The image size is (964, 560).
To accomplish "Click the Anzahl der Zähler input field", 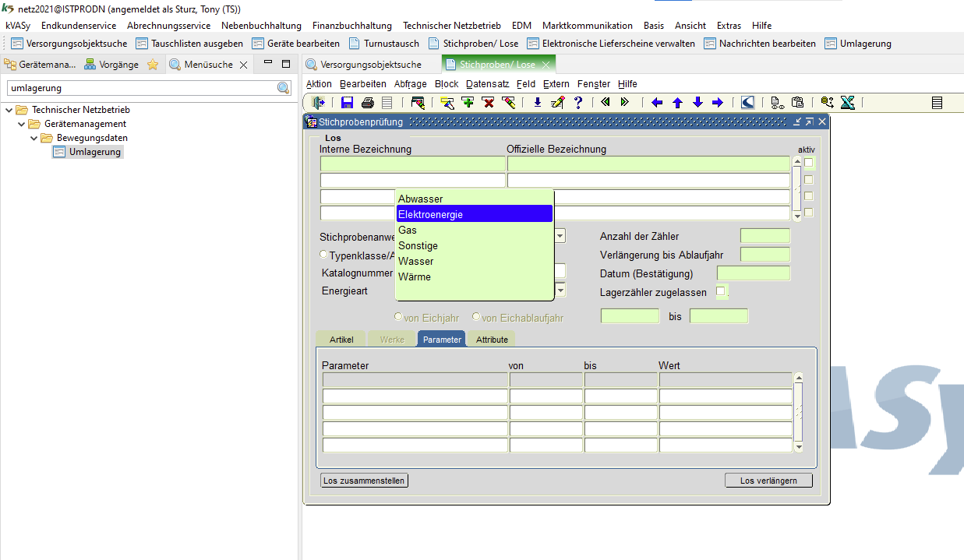I will 764,236.
